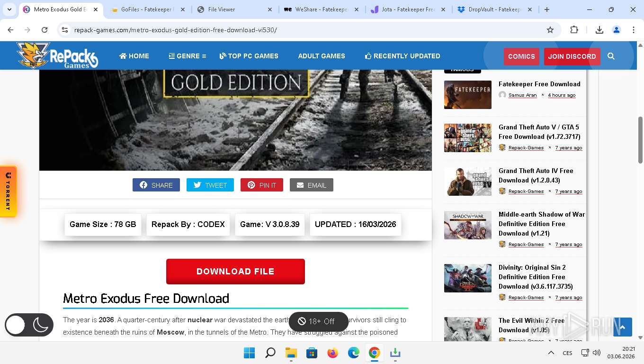The width and height of the screenshot is (644, 364).
Task: Share via the EMAIL button
Action: [312, 185]
